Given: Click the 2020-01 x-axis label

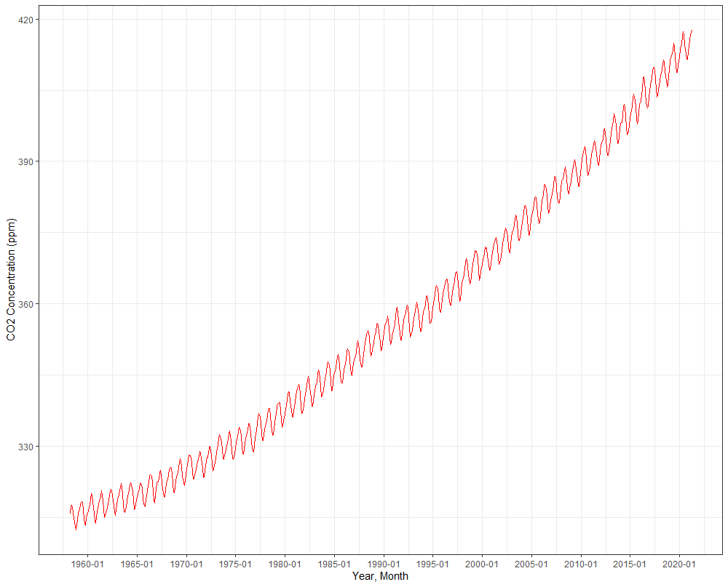Looking at the screenshot, I should pyautogui.click(x=679, y=564).
